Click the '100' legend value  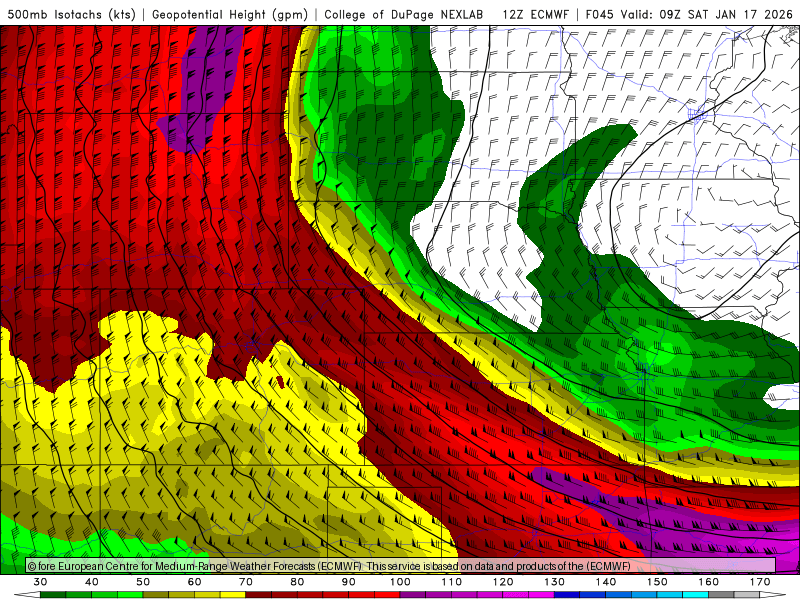point(401,582)
